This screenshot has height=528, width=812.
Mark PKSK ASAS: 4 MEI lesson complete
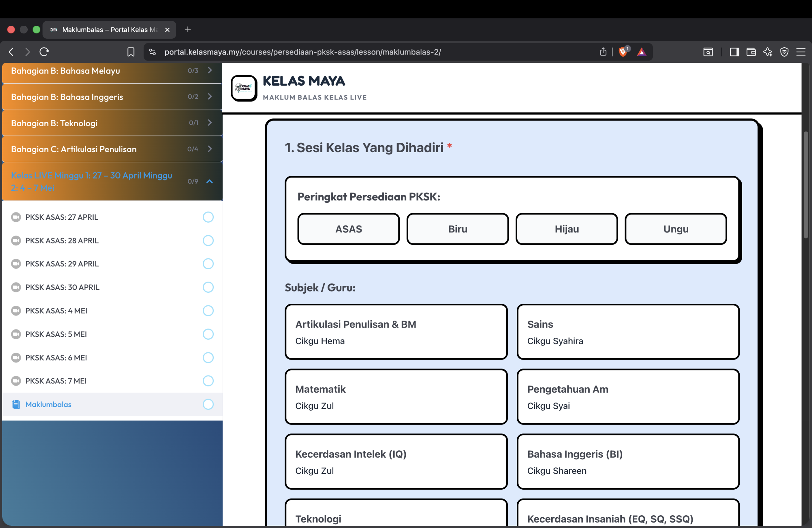coord(208,311)
